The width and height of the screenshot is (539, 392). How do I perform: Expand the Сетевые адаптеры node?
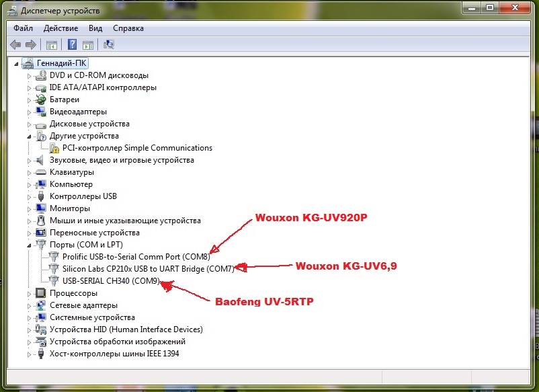point(29,306)
